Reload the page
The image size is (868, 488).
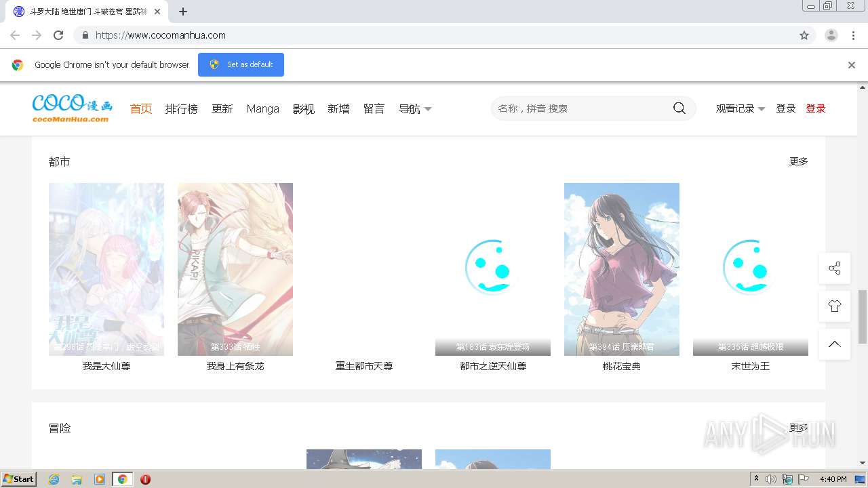pos(58,35)
